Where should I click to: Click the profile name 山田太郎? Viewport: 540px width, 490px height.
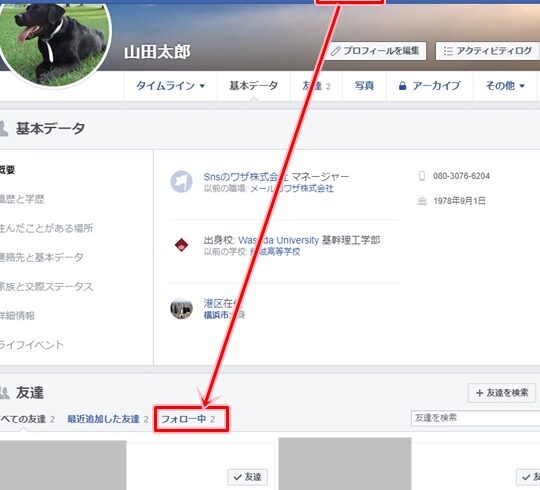point(157,52)
